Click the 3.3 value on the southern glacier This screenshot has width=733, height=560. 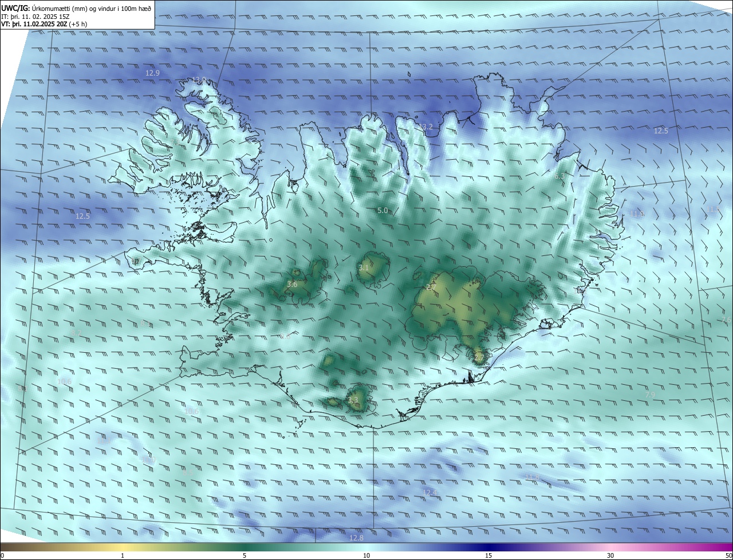[353, 400]
